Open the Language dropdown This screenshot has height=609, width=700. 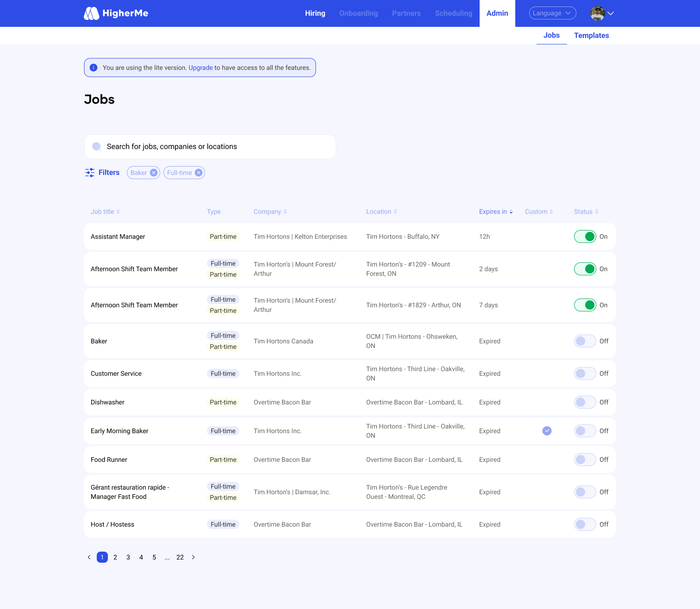(552, 13)
